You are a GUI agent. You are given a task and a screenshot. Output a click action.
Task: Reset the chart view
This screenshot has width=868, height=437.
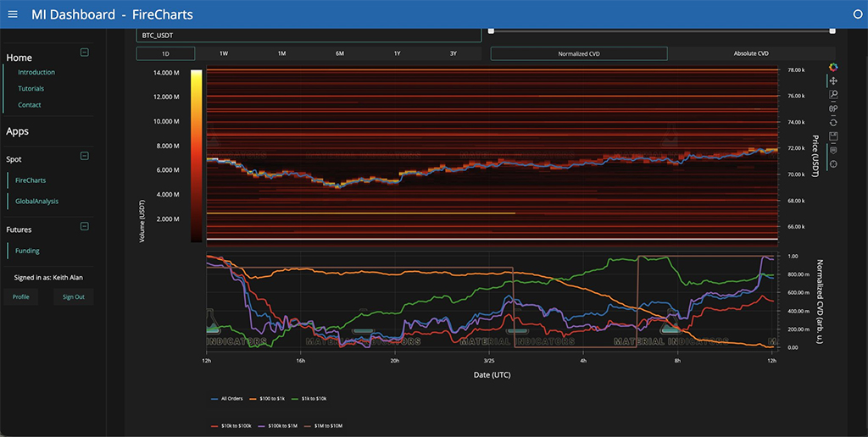click(833, 122)
